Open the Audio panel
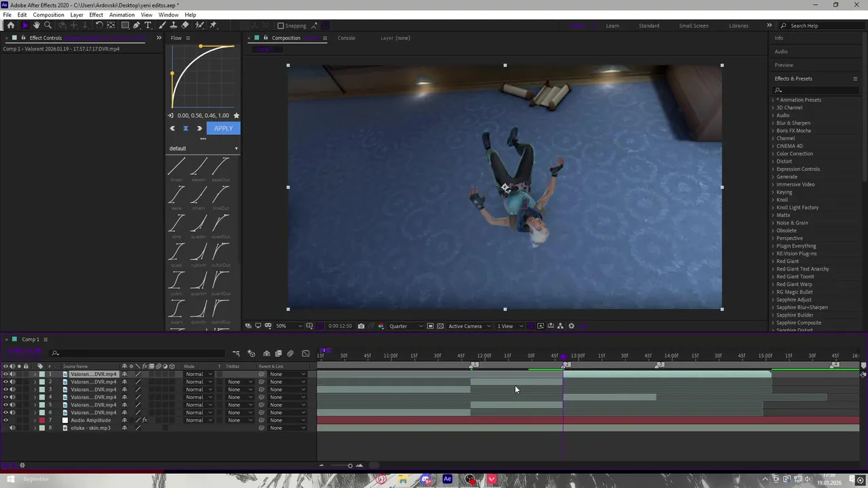Screen dimensions: 868x488 click(781, 52)
